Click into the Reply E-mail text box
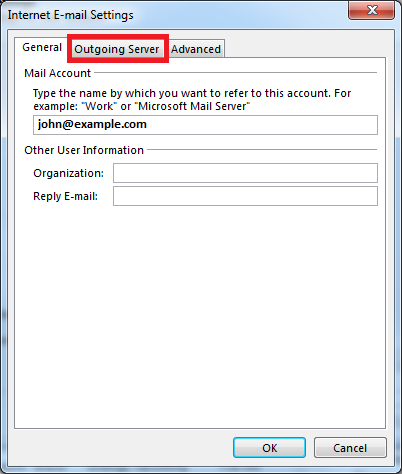The height and width of the screenshot is (474, 402). 245,196
